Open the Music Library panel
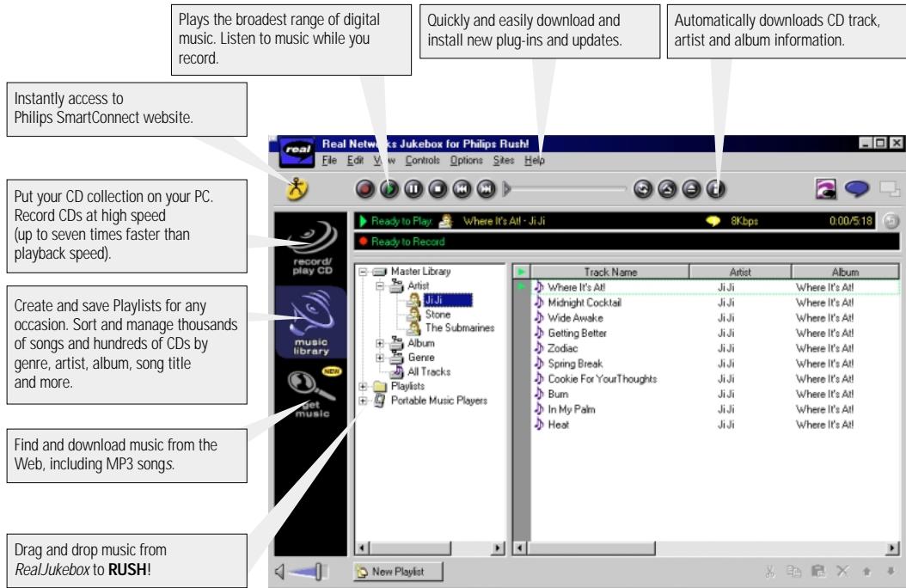The height and width of the screenshot is (588, 906). [311, 322]
